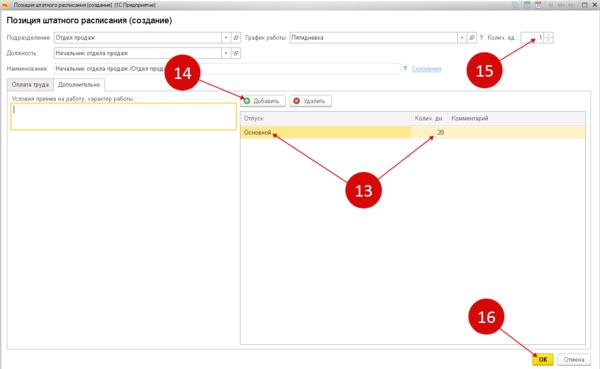Click the Удалить button
Screen dimensions: 600x369
(310, 101)
